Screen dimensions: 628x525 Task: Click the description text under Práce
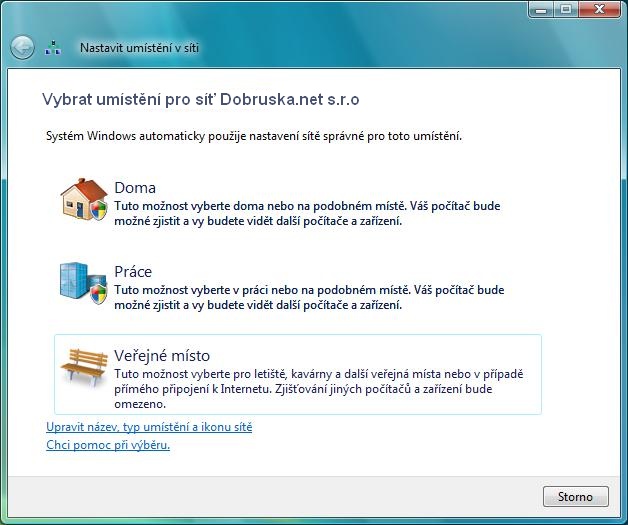point(307,297)
